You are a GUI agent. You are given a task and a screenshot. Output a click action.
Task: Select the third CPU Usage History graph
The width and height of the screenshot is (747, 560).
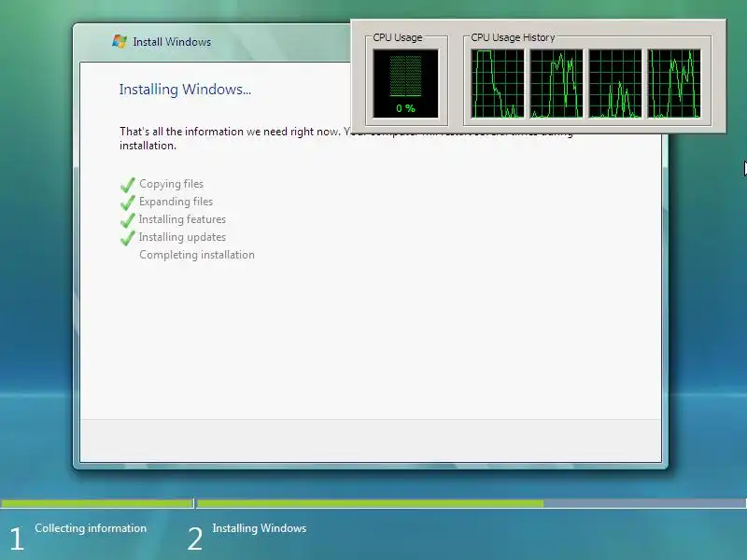point(615,83)
